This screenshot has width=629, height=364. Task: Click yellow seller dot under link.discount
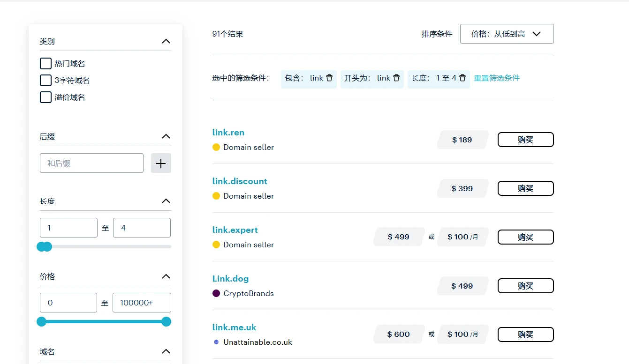pos(216,196)
